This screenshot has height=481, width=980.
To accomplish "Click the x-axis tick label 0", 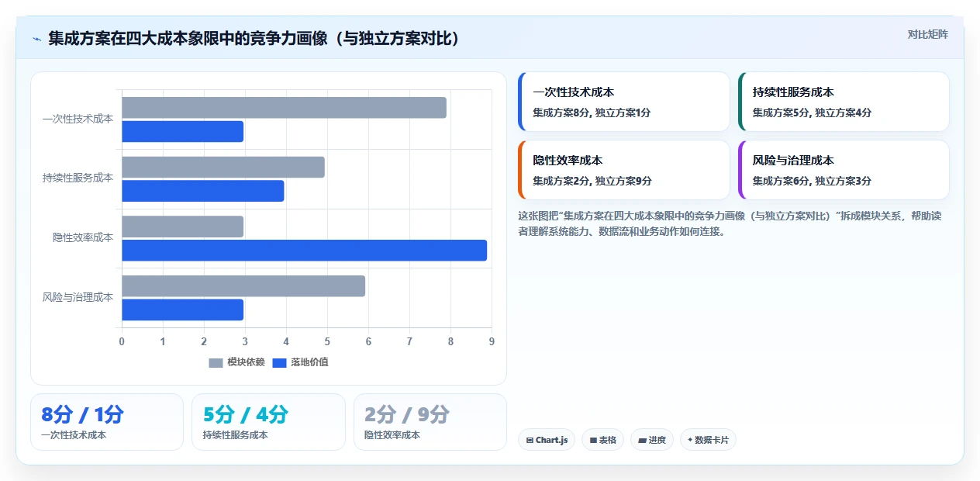I will (122, 341).
